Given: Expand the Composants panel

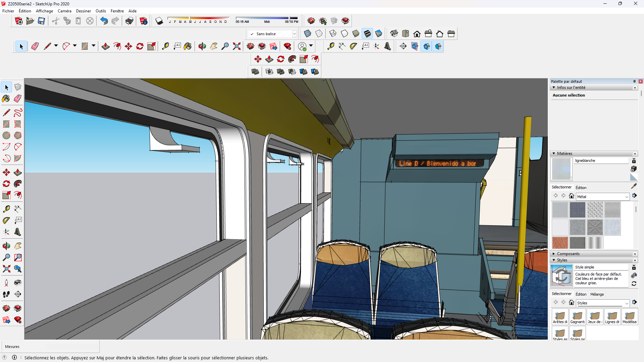Looking at the screenshot, I should click(x=568, y=254).
